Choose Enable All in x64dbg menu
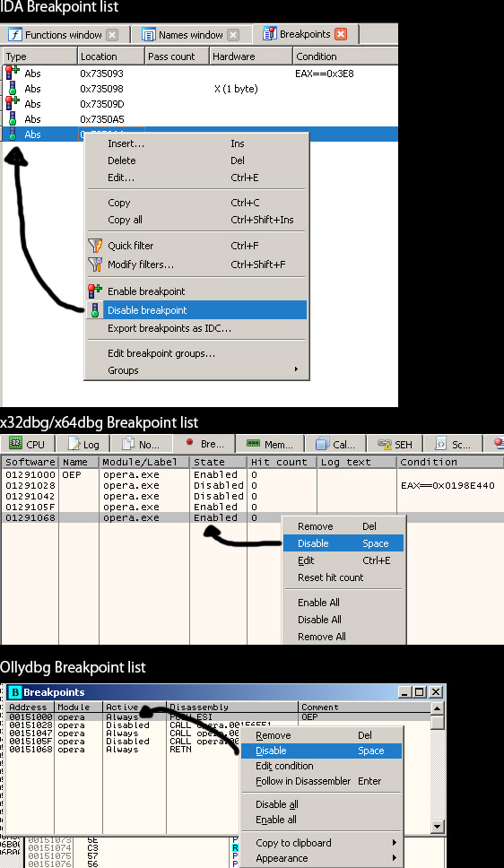The width and height of the screenshot is (504, 868). click(x=344, y=603)
